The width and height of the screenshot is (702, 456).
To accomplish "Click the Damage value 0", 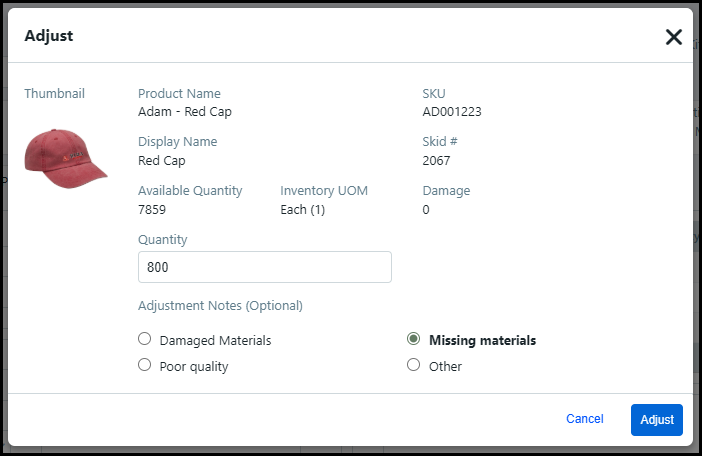I will (426, 210).
